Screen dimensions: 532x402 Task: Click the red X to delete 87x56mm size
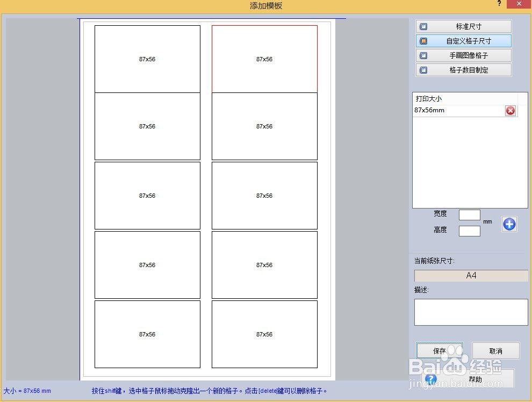tap(509, 111)
